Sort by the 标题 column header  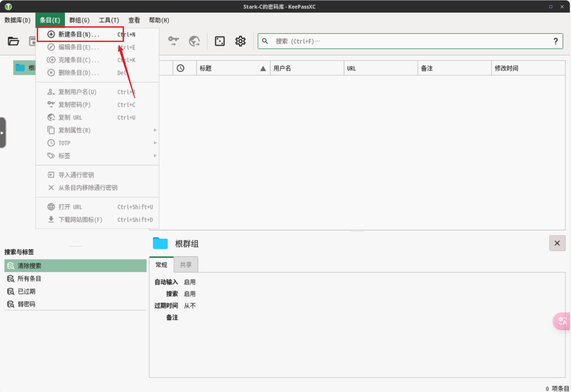click(x=233, y=68)
